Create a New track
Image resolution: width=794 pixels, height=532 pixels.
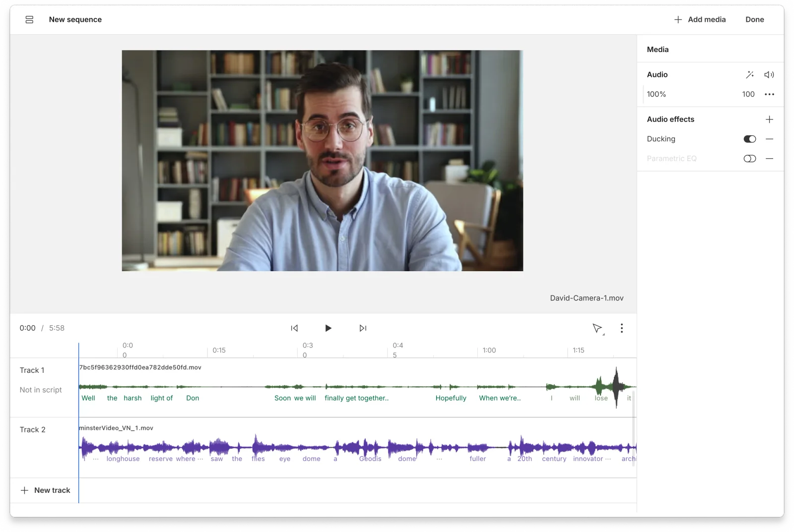[46, 490]
